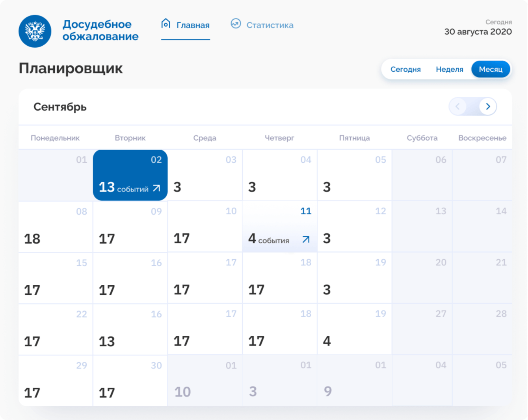Click the Вторник column header
Screen dimensions: 528x420
(x=130, y=138)
